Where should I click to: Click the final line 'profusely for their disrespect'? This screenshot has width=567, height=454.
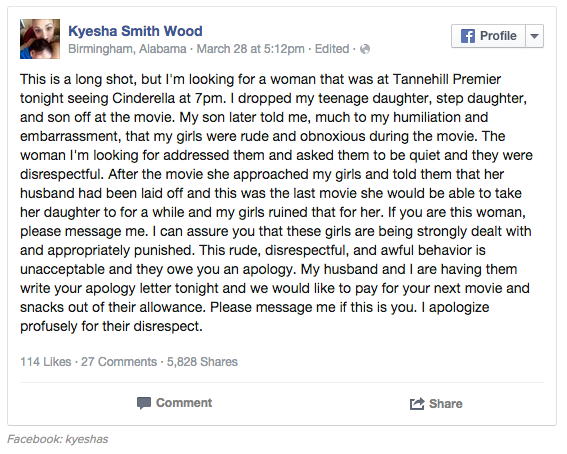tap(111, 326)
